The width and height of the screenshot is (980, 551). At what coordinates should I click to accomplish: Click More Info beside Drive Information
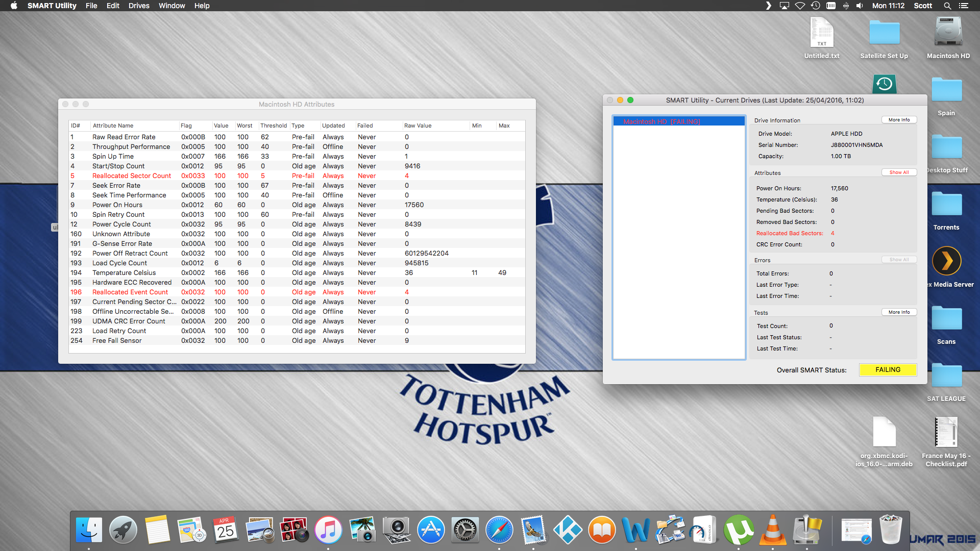899,120
